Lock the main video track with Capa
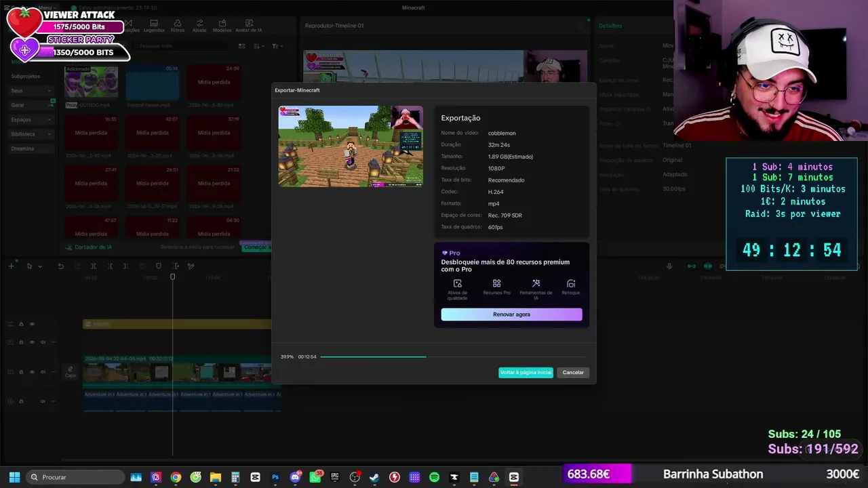This screenshot has height=488, width=868. click(x=21, y=372)
